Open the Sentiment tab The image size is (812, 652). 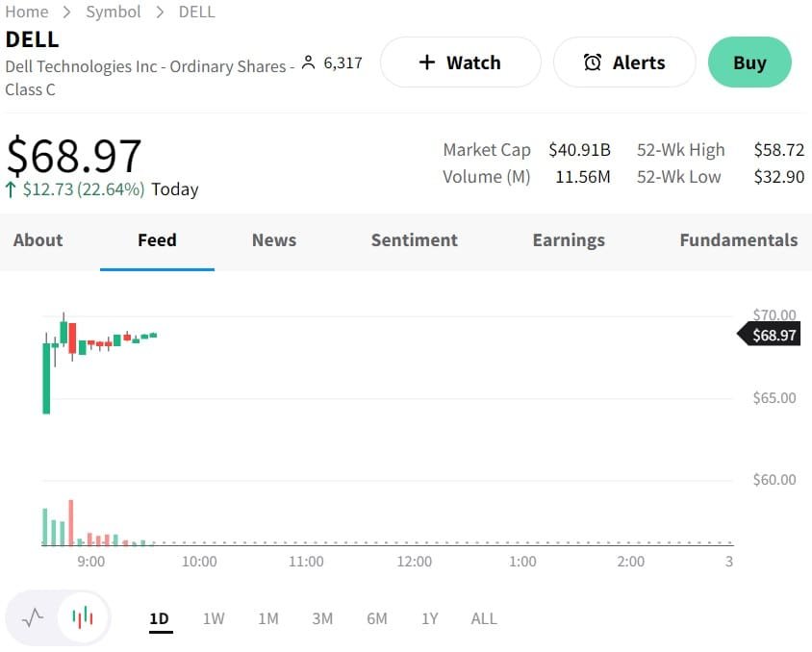414,240
